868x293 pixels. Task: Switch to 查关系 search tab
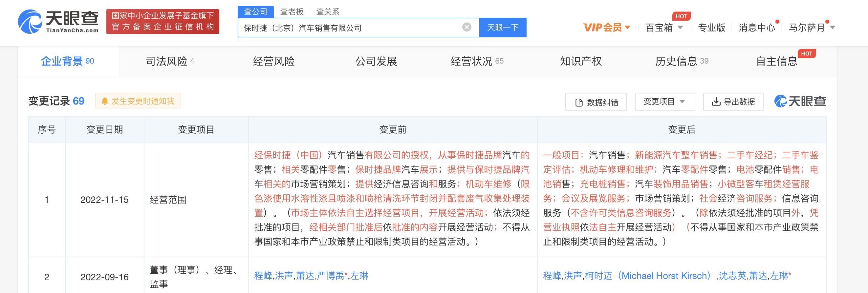click(x=328, y=12)
